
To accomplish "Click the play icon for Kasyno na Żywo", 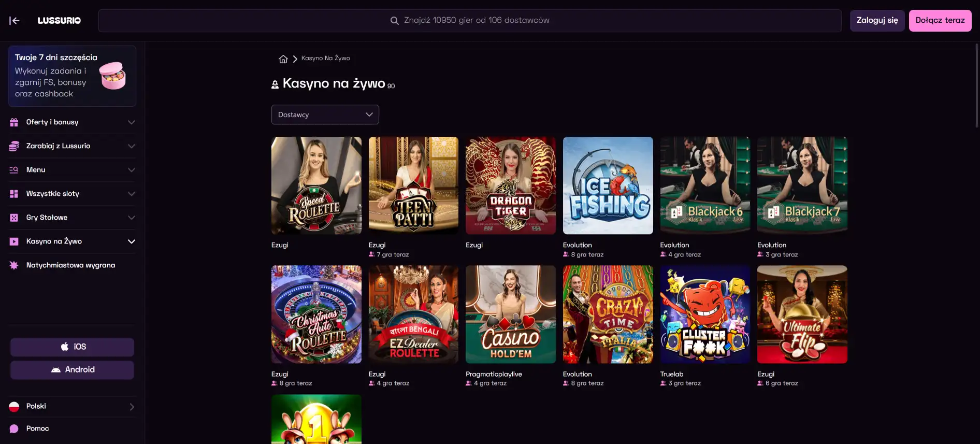I will (x=14, y=241).
